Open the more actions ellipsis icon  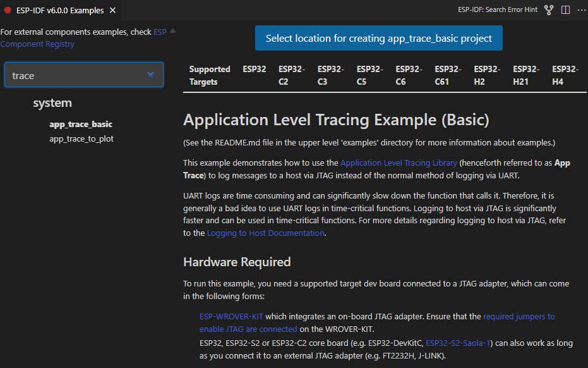point(582,9)
